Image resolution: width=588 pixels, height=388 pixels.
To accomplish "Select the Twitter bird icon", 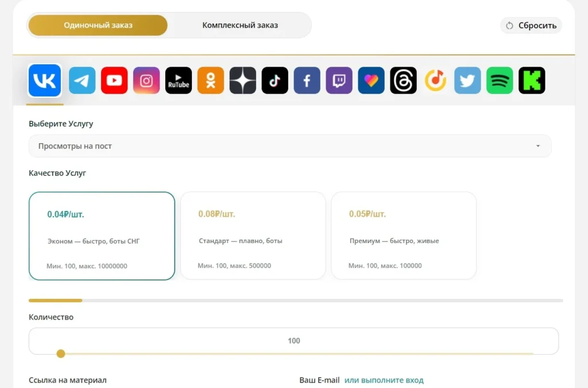I will point(467,80).
